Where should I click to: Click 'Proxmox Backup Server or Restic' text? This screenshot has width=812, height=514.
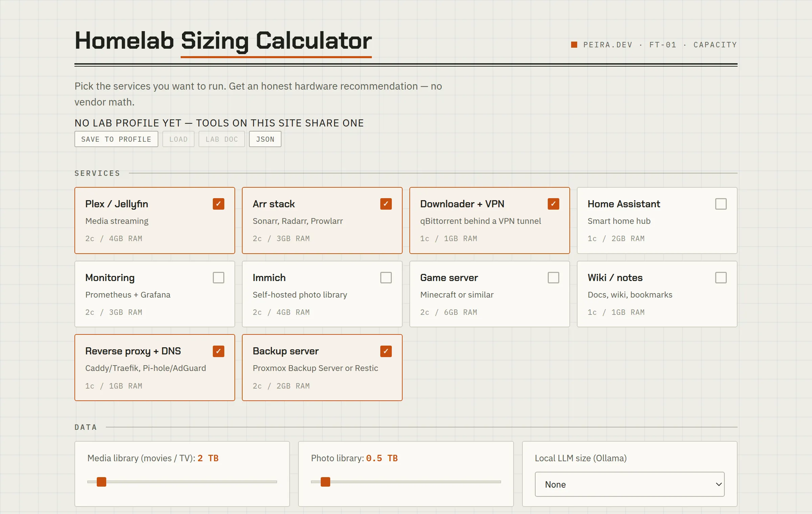(315, 368)
